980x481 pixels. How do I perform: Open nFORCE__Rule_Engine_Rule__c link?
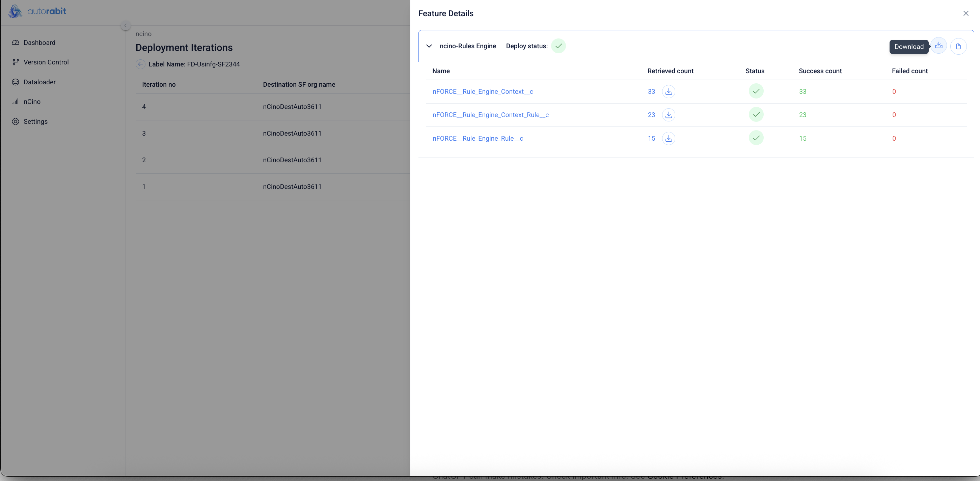478,138
